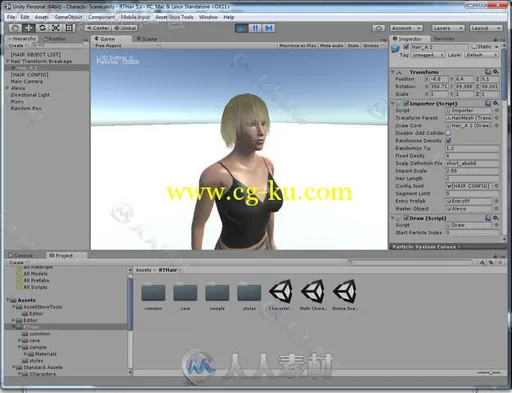512x393 pixels.
Task: Toggle the Static checkbox
Action: pos(474,47)
